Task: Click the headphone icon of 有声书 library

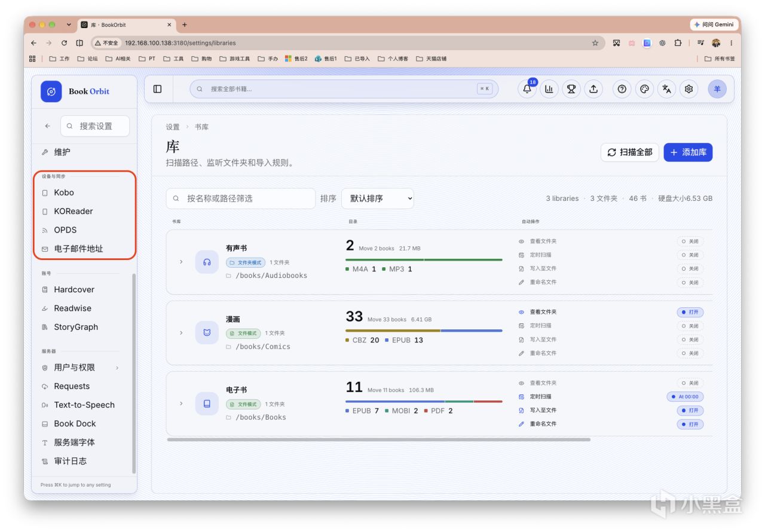Action: click(207, 262)
